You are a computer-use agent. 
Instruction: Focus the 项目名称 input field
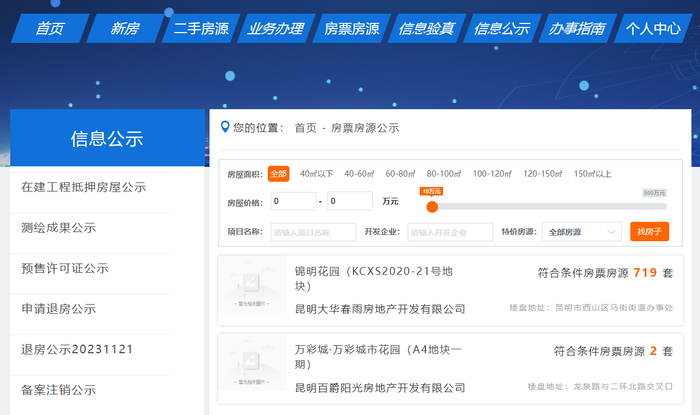click(x=313, y=232)
